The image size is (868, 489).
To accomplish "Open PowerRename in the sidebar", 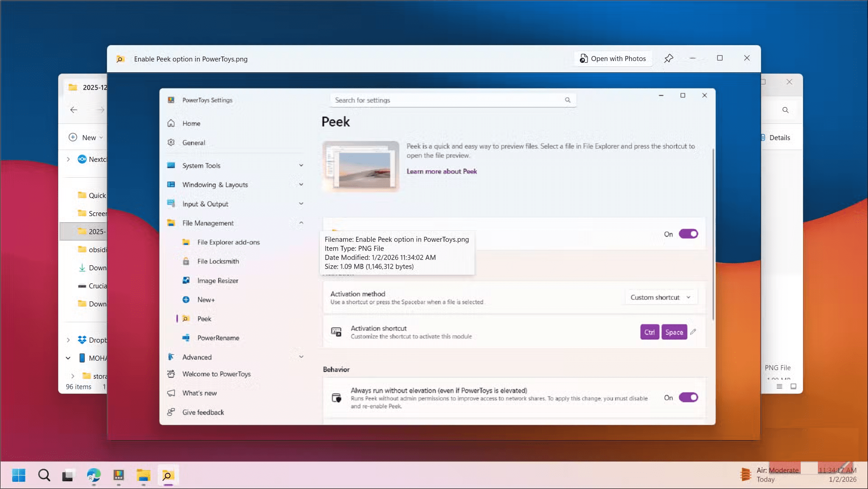I will tap(218, 338).
